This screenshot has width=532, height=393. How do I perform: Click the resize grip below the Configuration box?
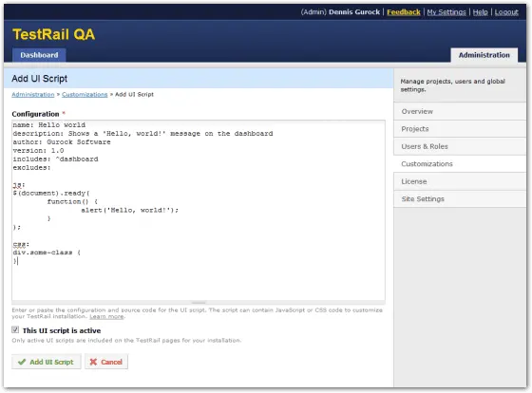coord(199,303)
